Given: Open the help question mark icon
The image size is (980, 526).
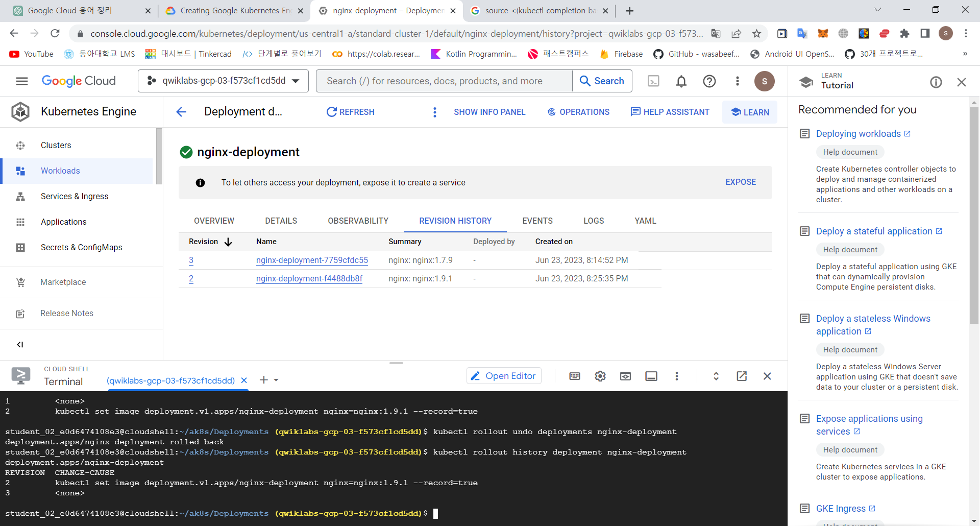Looking at the screenshot, I should coord(709,81).
